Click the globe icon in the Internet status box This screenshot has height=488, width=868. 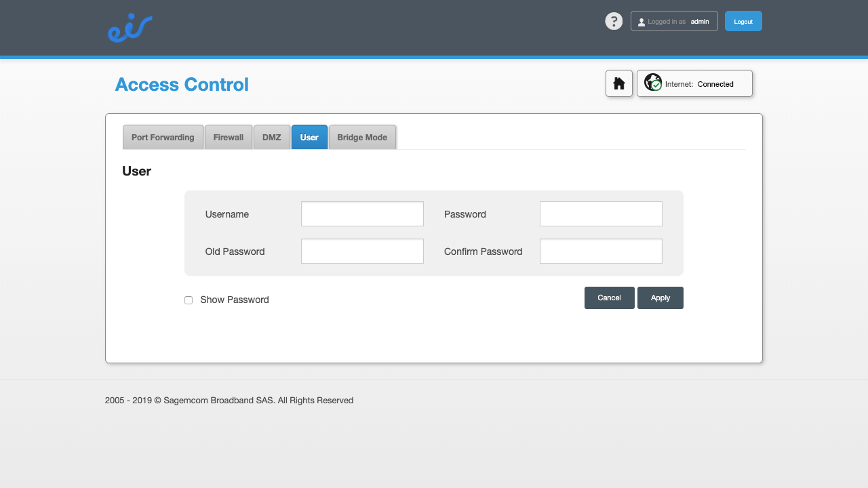653,83
